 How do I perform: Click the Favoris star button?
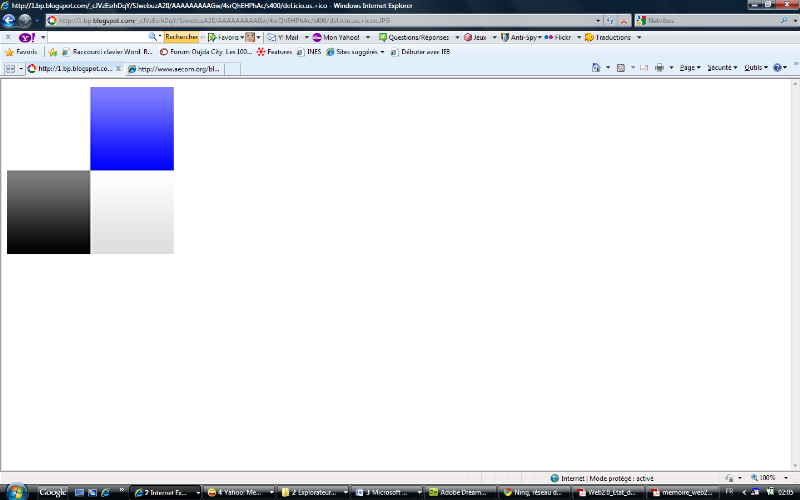pos(21,52)
